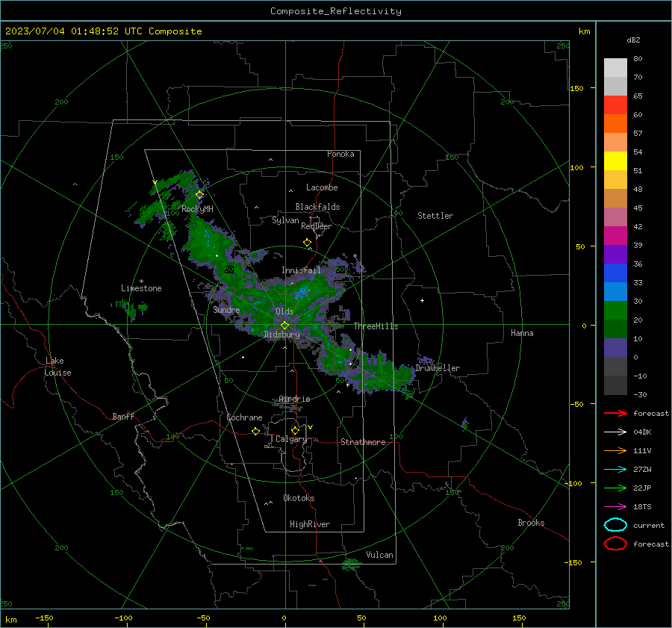Select the orange 57-60 dBZ swatch
672x628 pixels.
click(x=615, y=124)
